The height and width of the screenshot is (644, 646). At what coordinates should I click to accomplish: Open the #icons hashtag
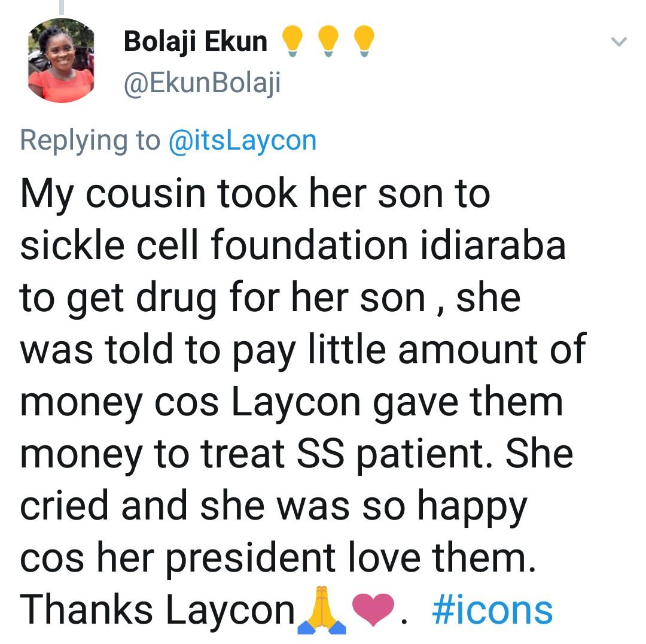click(492, 609)
